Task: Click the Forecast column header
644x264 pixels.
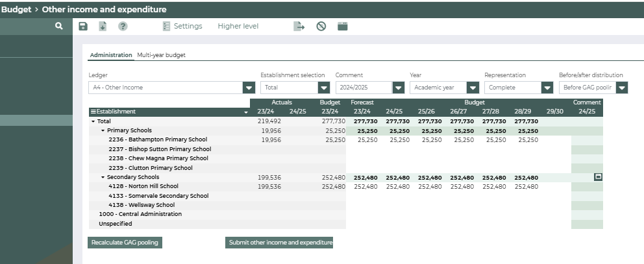Action: pyautogui.click(x=362, y=102)
